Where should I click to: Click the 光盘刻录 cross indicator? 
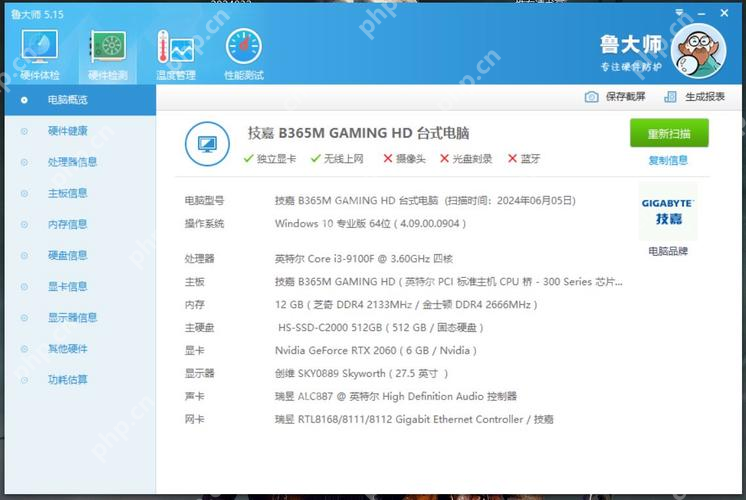coord(466,159)
